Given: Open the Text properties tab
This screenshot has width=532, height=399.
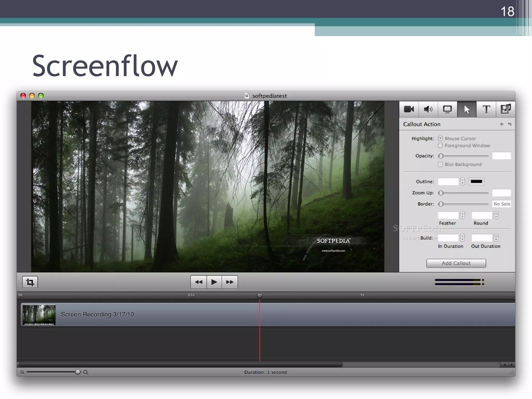Looking at the screenshot, I should pyautogui.click(x=486, y=109).
